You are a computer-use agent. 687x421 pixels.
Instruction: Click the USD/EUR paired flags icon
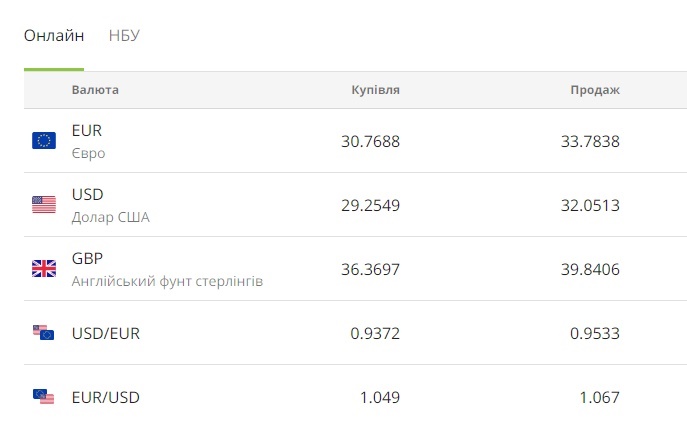point(43,333)
